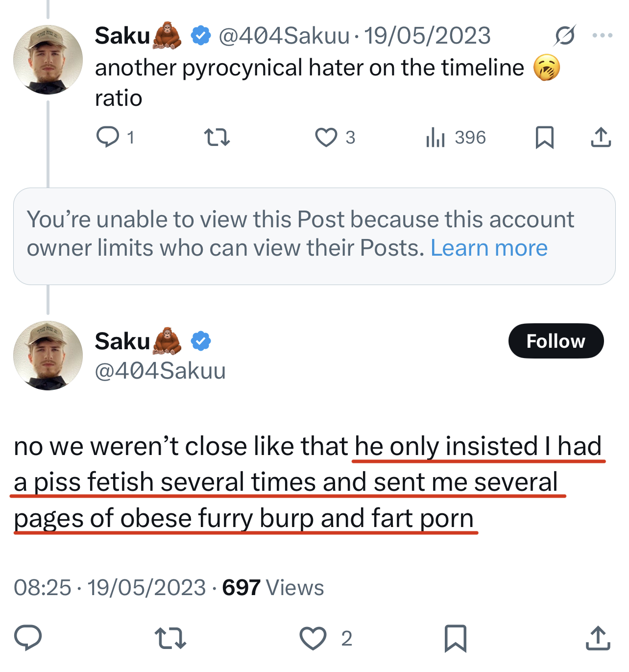Viewport: 629px width, 672px height.
Task: Repost the main post below
Action: click(x=170, y=638)
